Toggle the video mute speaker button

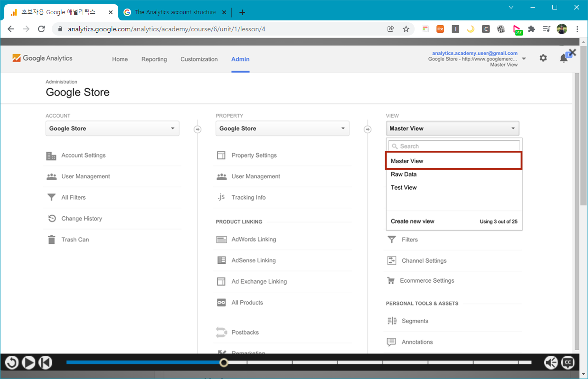(551, 363)
